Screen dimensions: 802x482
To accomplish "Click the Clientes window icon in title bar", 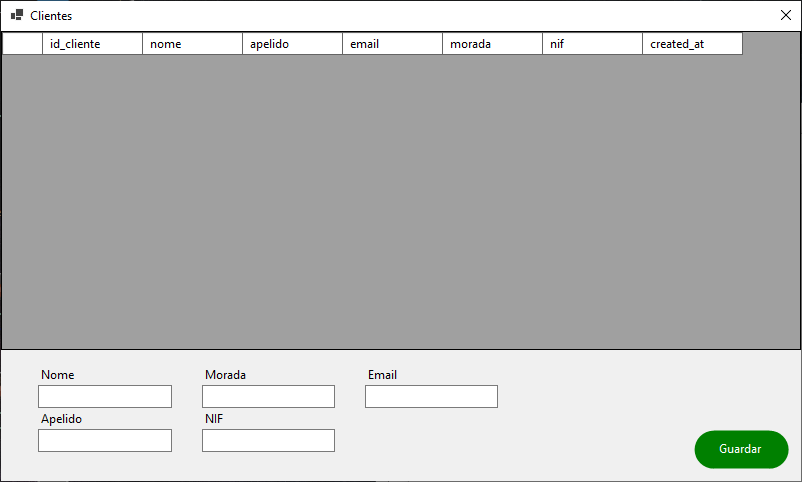I will 16,15.
